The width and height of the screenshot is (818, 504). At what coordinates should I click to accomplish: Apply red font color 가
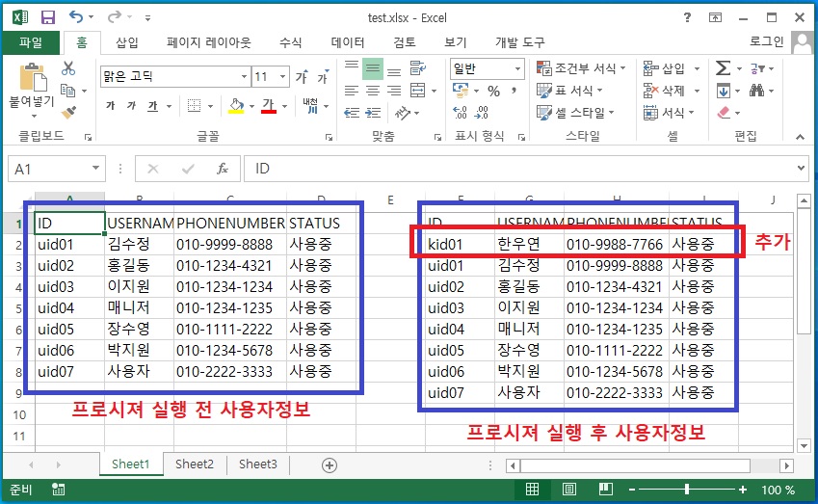click(x=269, y=106)
